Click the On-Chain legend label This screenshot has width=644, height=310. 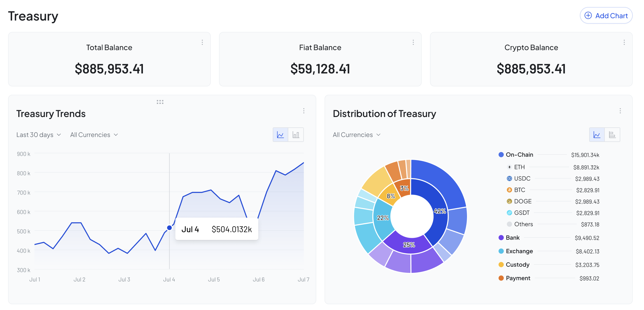coord(519,155)
